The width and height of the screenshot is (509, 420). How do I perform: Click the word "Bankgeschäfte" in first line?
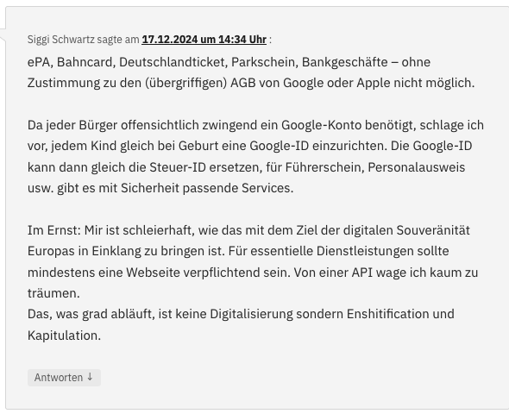345,62
